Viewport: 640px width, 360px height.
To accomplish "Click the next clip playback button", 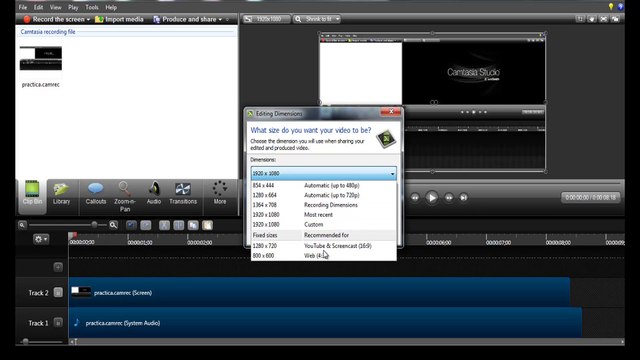I will coord(464,198).
